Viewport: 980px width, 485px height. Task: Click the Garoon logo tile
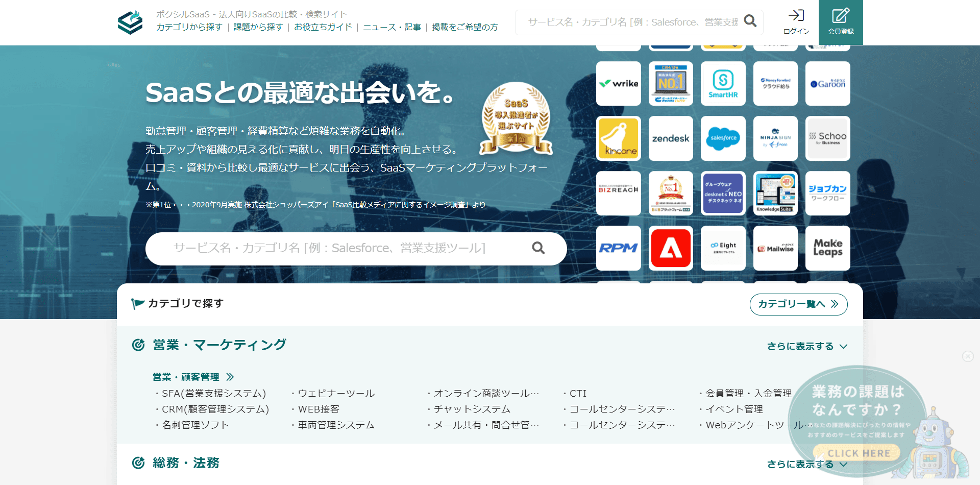click(x=827, y=83)
